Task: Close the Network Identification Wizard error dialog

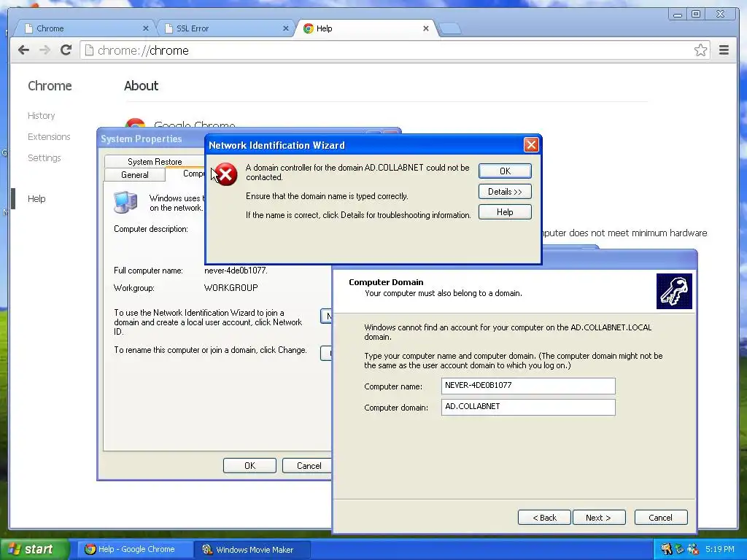Action: (x=531, y=145)
